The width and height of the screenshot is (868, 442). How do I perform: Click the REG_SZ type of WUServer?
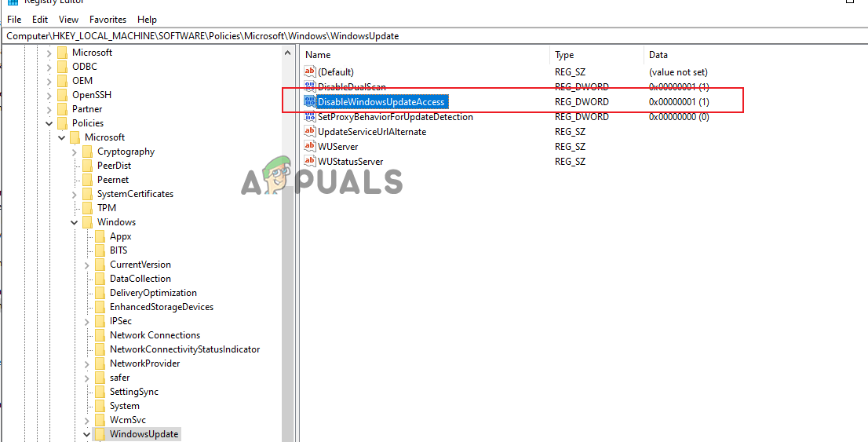(x=571, y=147)
